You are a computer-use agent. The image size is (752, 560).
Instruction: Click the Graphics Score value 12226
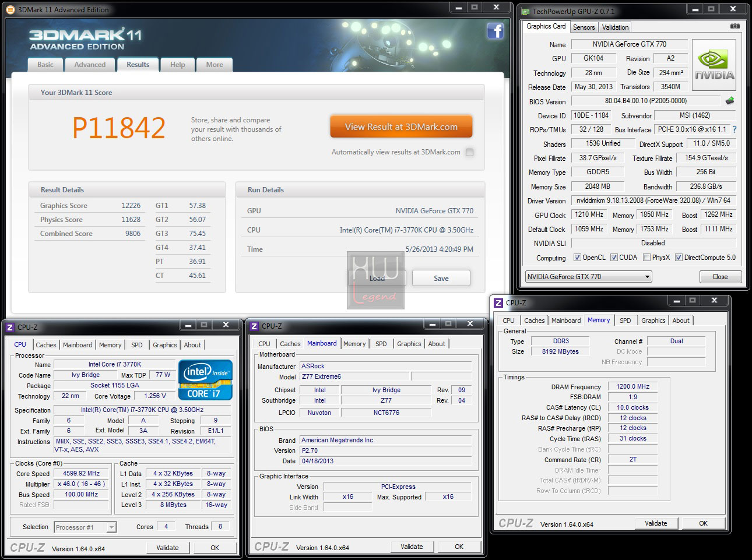tap(131, 206)
